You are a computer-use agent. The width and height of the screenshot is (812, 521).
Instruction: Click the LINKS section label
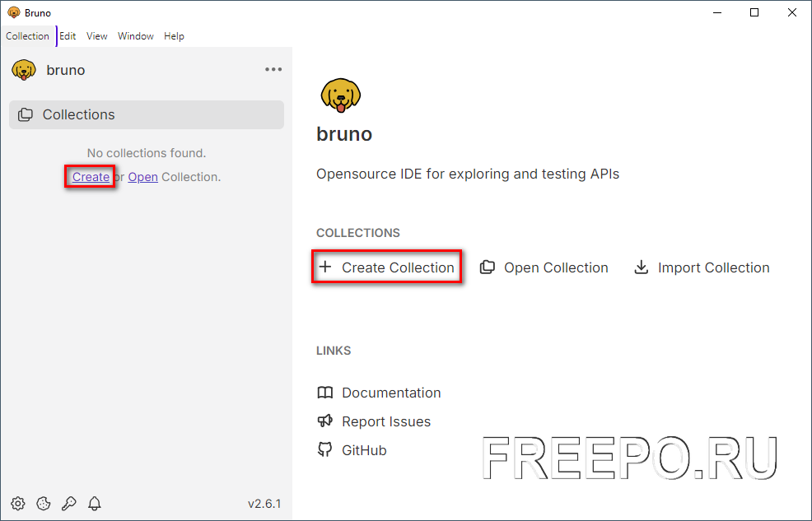click(x=334, y=351)
